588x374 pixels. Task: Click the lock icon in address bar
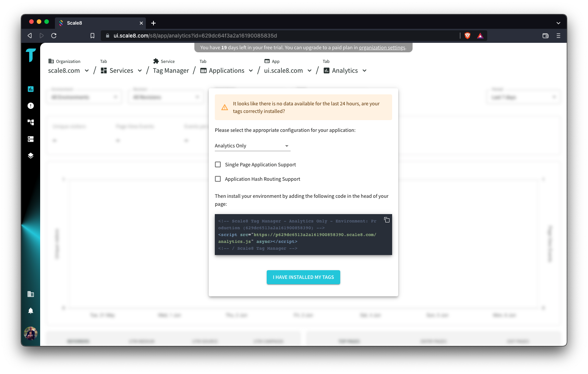108,36
